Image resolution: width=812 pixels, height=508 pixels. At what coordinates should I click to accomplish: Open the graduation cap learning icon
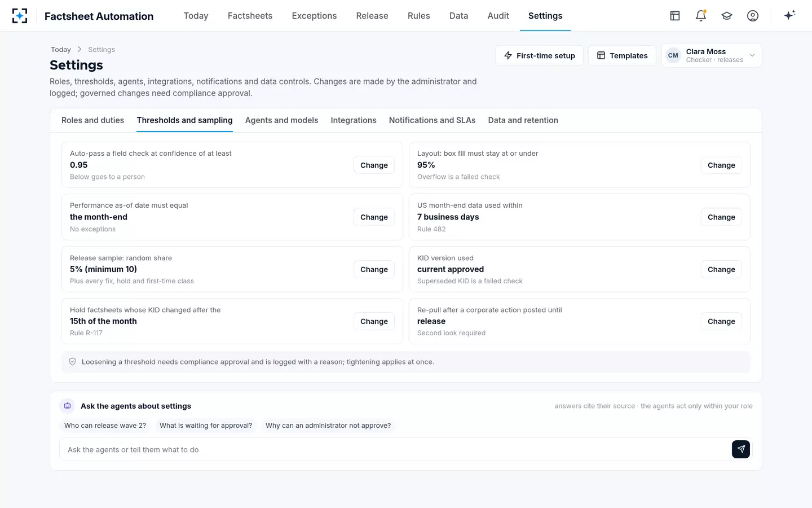point(727,16)
